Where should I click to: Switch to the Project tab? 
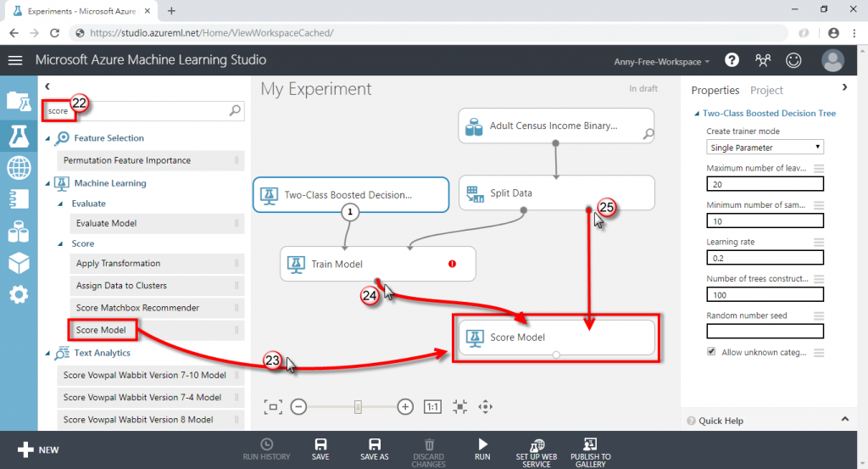tap(766, 90)
